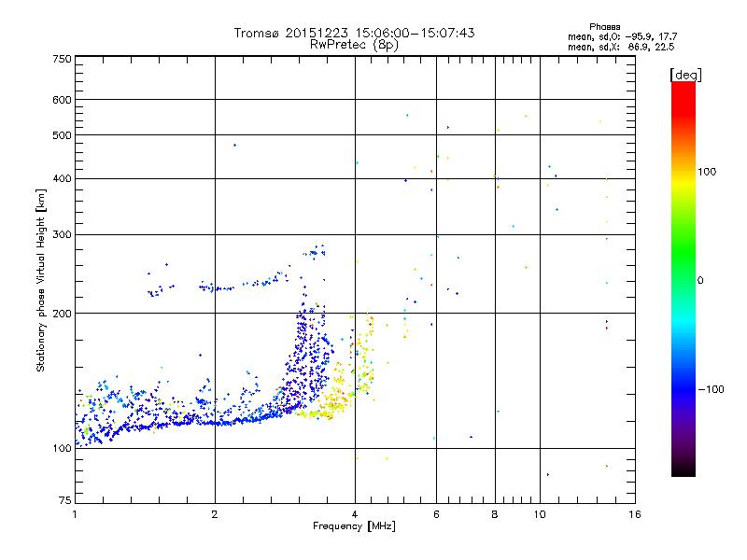Click the x-axis tick label "2"
This screenshot has height=560, width=747.
[x=215, y=514]
